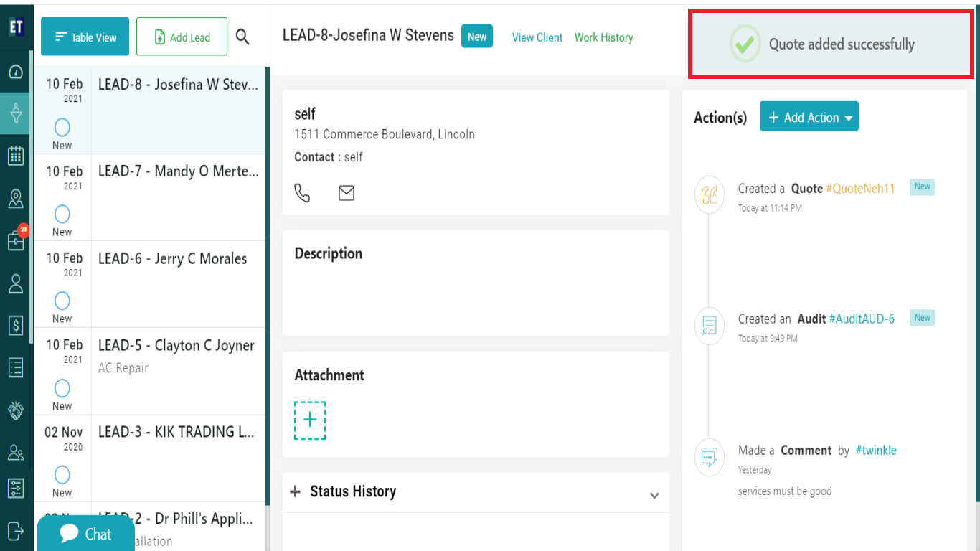Click the Audit timeline icon
Screen dimensions: 980x551
709,325
